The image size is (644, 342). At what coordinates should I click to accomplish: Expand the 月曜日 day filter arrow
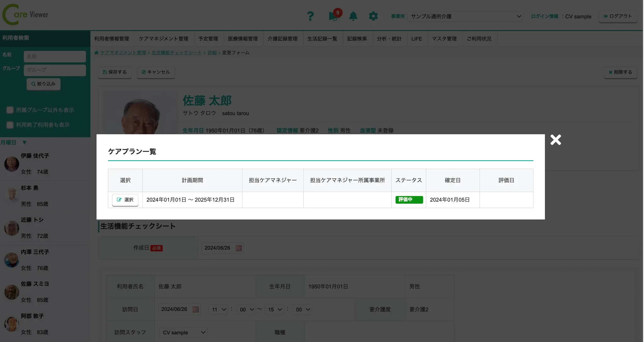[25, 142]
